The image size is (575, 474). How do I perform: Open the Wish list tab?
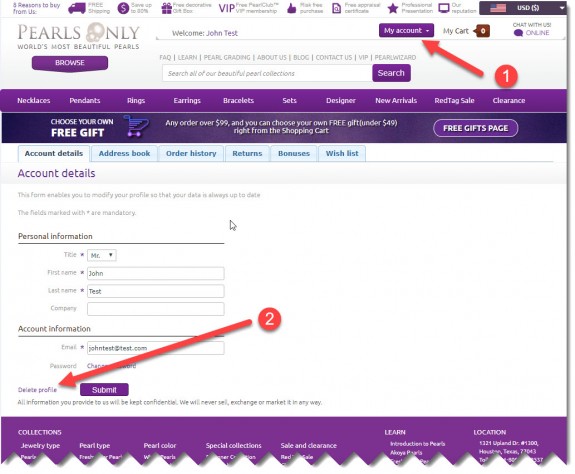point(342,154)
